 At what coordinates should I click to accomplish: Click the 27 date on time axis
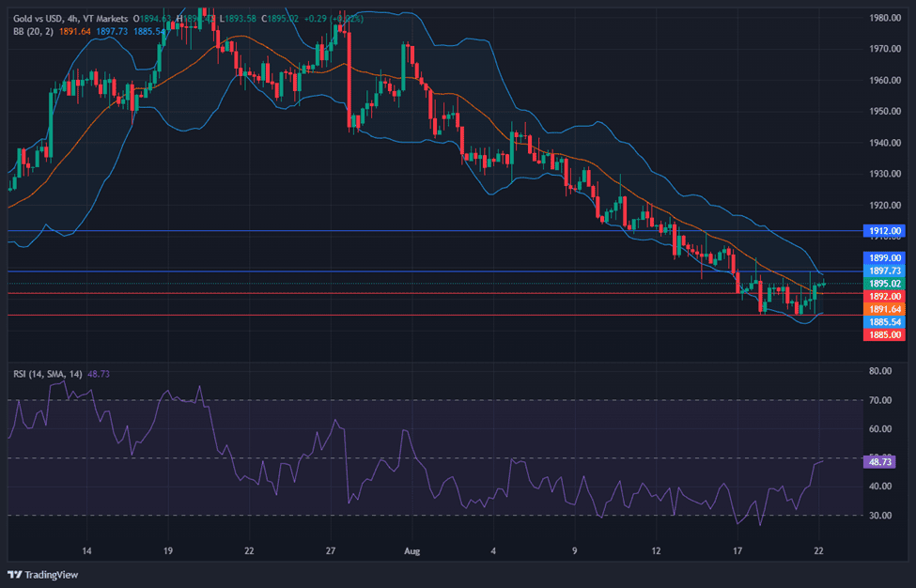[x=330, y=550]
